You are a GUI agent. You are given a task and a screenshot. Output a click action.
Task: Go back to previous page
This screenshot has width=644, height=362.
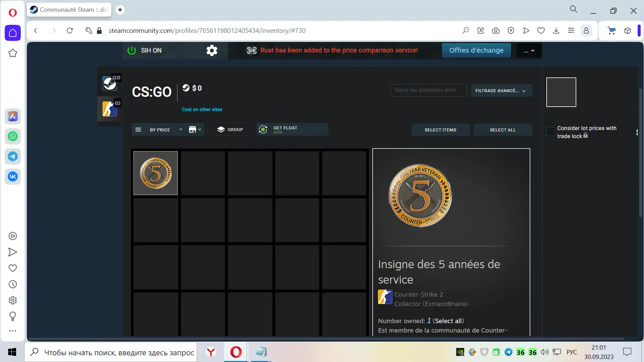coord(36,31)
